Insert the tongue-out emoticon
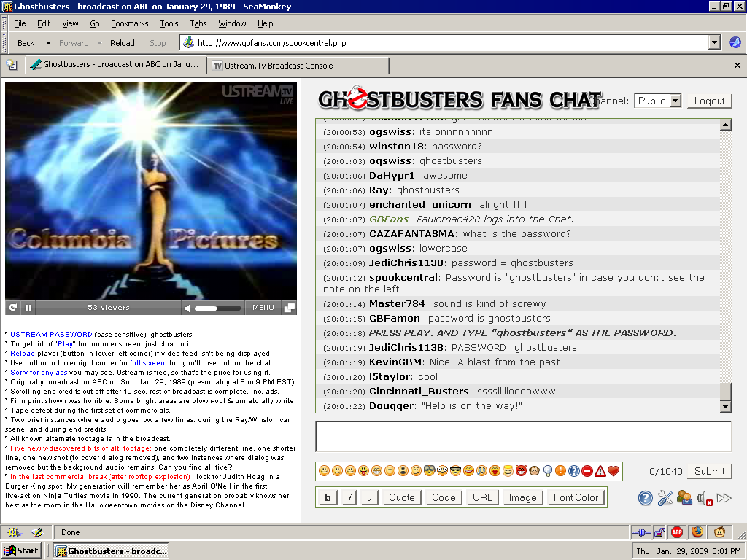 tap(363, 471)
